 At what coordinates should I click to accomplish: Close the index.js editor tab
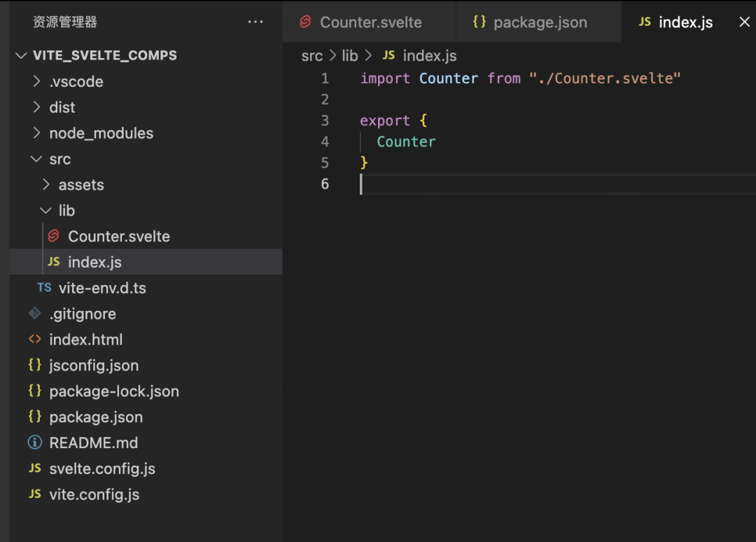tap(744, 22)
